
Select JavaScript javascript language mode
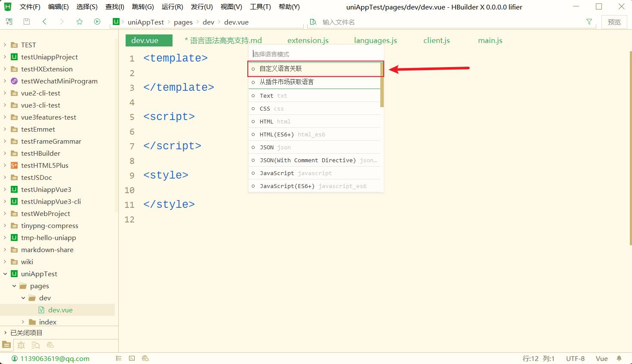(314, 173)
